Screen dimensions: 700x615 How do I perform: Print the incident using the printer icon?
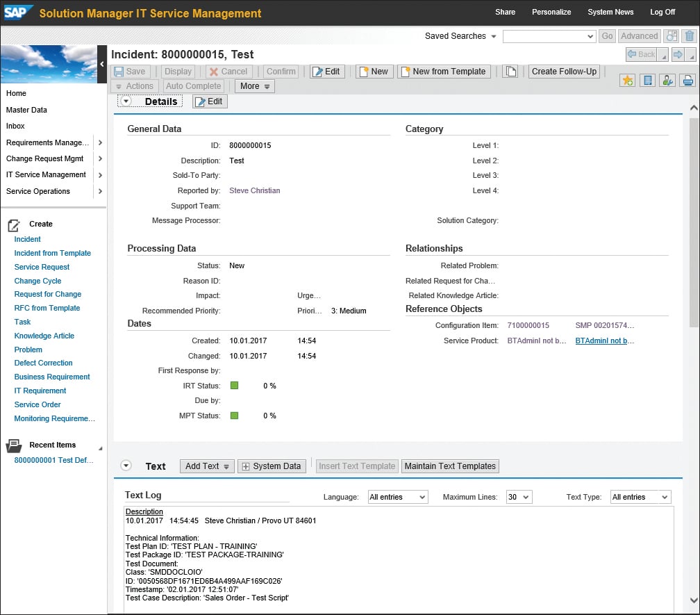686,81
